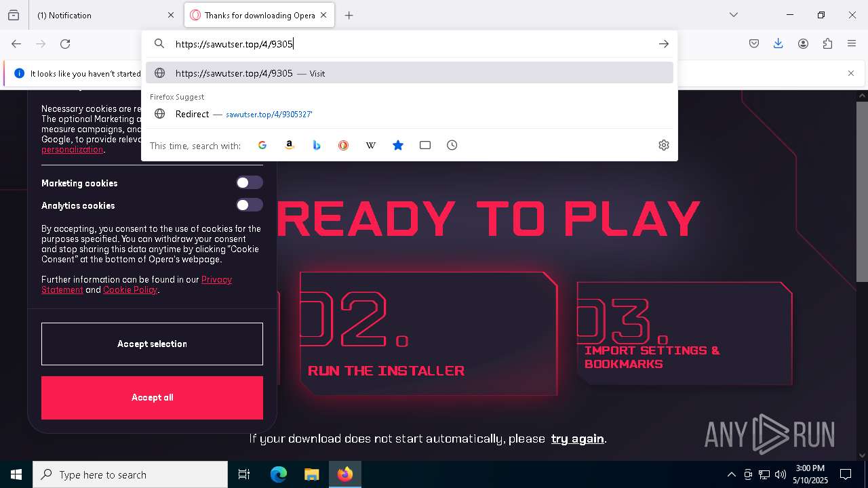
Task: Click the Accept all button
Action: [x=152, y=398]
